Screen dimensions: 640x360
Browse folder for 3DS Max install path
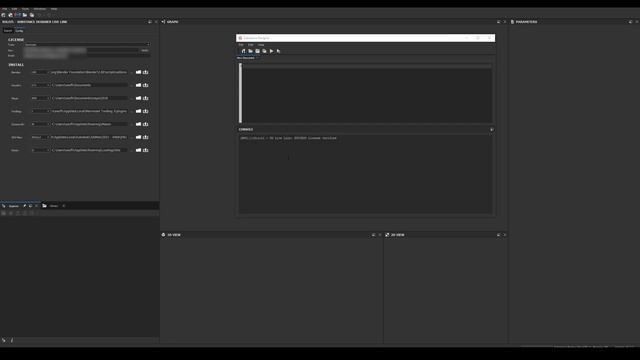coord(138,137)
